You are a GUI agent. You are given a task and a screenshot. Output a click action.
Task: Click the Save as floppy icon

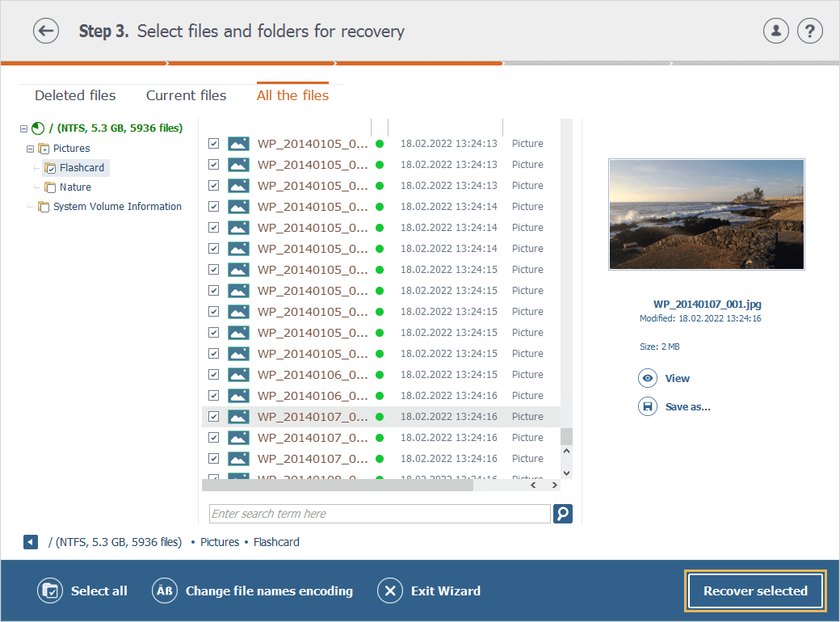click(x=648, y=406)
